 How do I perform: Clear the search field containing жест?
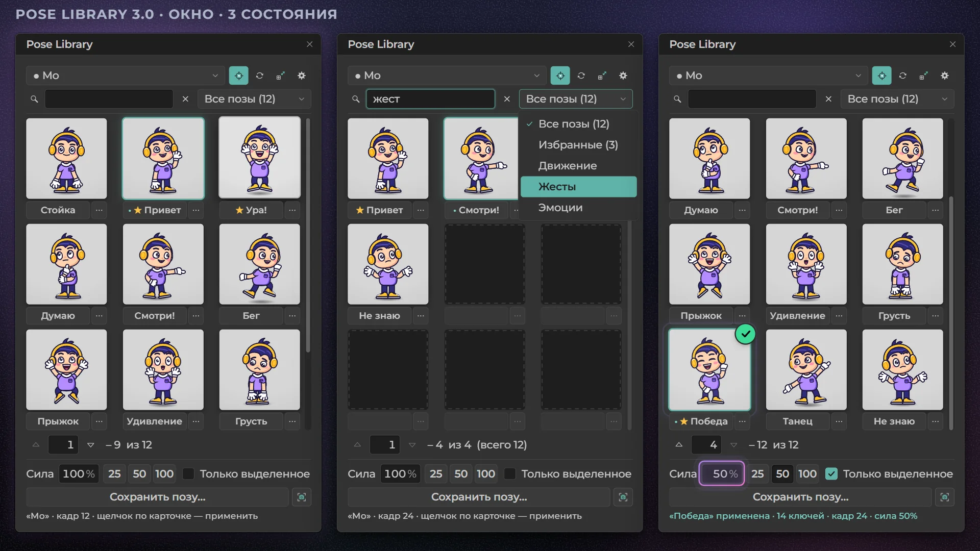click(507, 99)
